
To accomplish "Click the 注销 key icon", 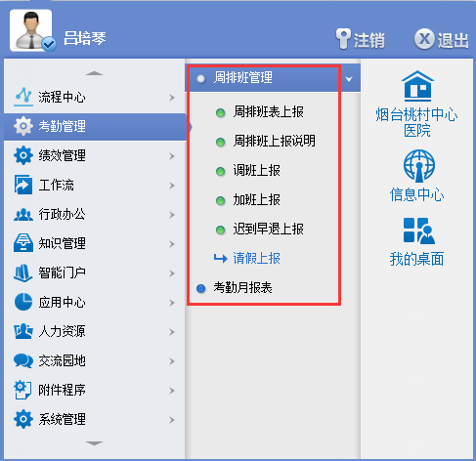I will [343, 39].
